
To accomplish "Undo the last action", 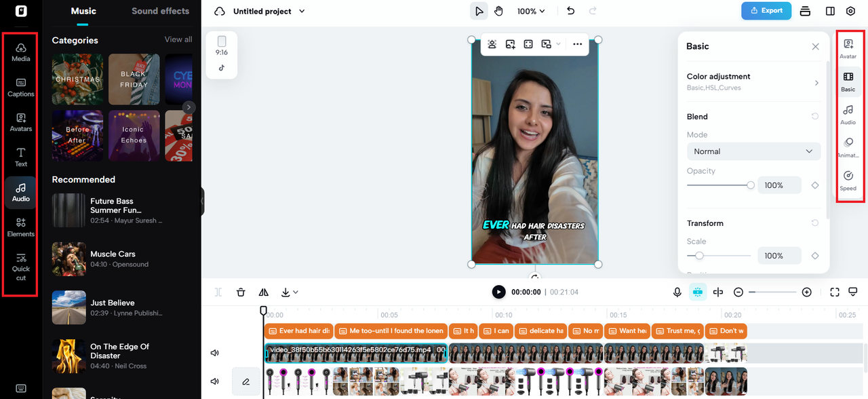I will (x=570, y=11).
